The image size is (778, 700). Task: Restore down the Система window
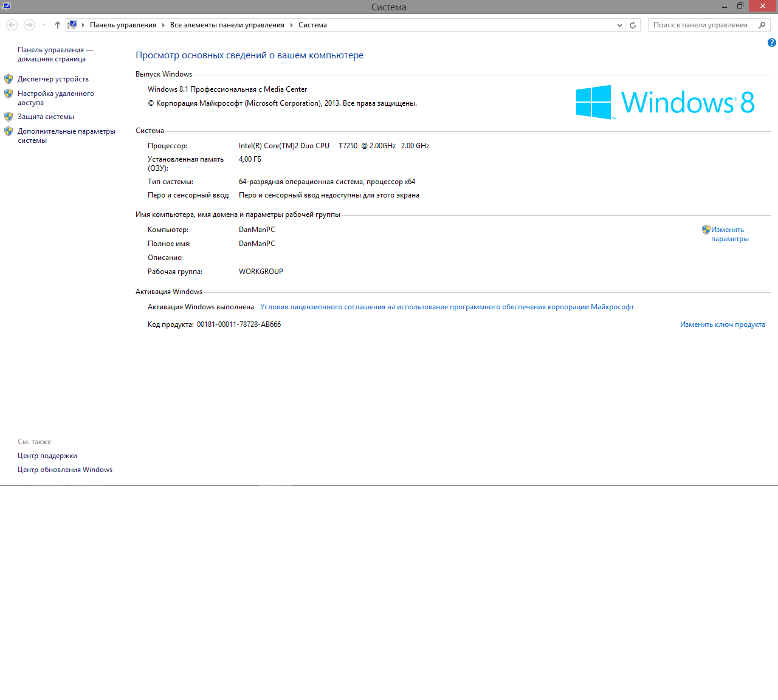(x=740, y=6)
